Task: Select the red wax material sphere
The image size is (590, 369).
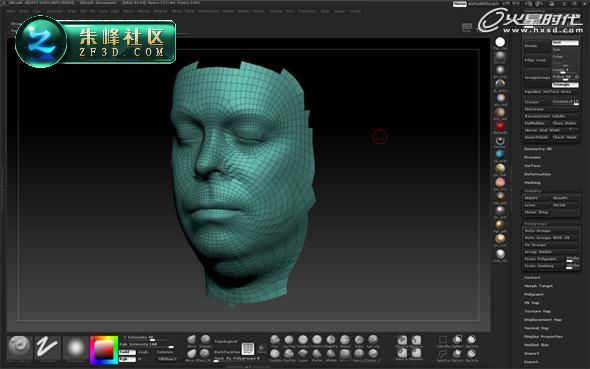Action: (500, 126)
